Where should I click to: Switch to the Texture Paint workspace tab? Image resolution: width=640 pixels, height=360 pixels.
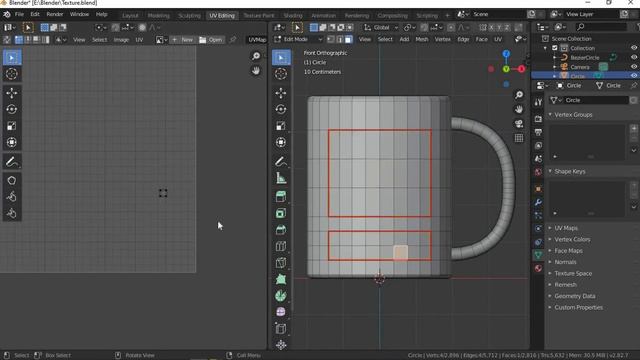(x=259, y=16)
